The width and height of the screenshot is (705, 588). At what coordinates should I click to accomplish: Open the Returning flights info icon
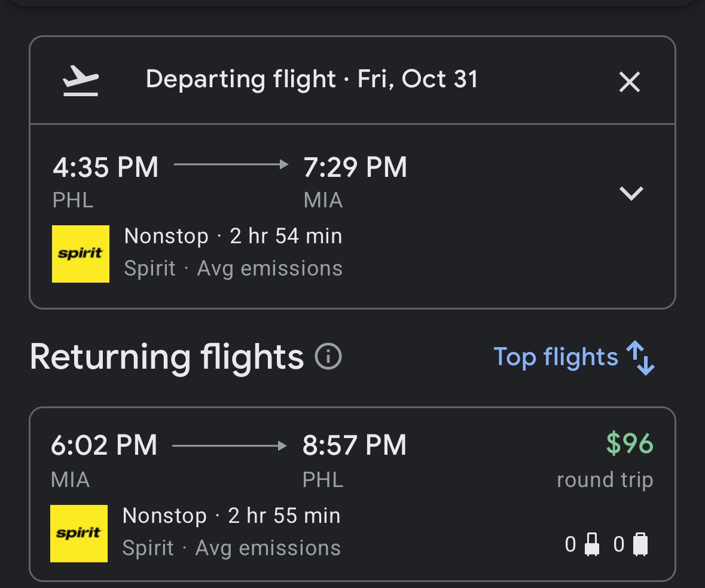coord(328,357)
